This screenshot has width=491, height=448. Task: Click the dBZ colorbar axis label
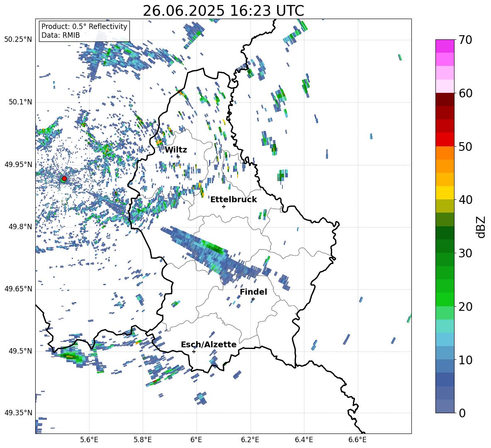[x=480, y=227]
